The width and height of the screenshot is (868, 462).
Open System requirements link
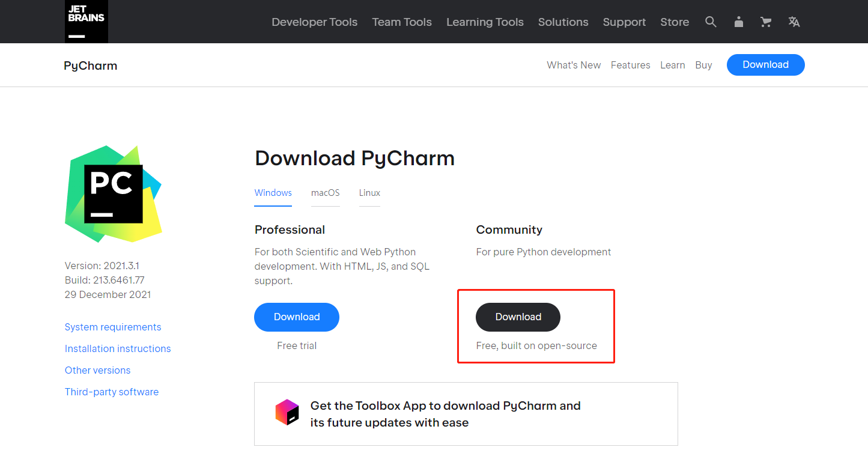(x=113, y=327)
